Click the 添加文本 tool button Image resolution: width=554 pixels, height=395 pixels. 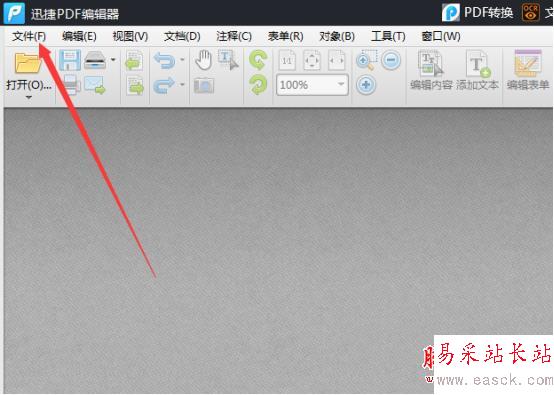(x=477, y=70)
